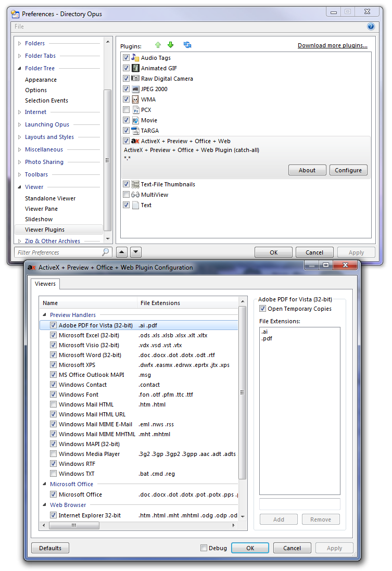The image size is (392, 571).
Task: Click the green move plugin up arrow
Action: click(x=158, y=45)
